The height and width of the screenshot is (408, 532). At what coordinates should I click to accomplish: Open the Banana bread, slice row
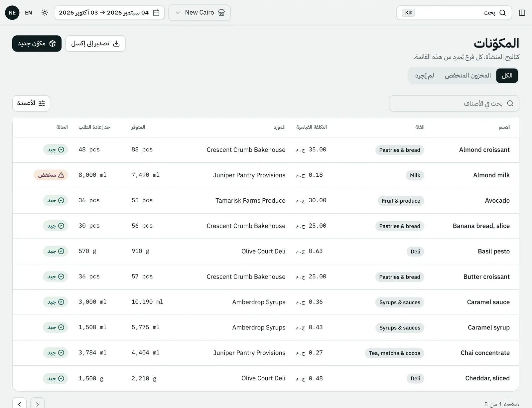(266, 226)
